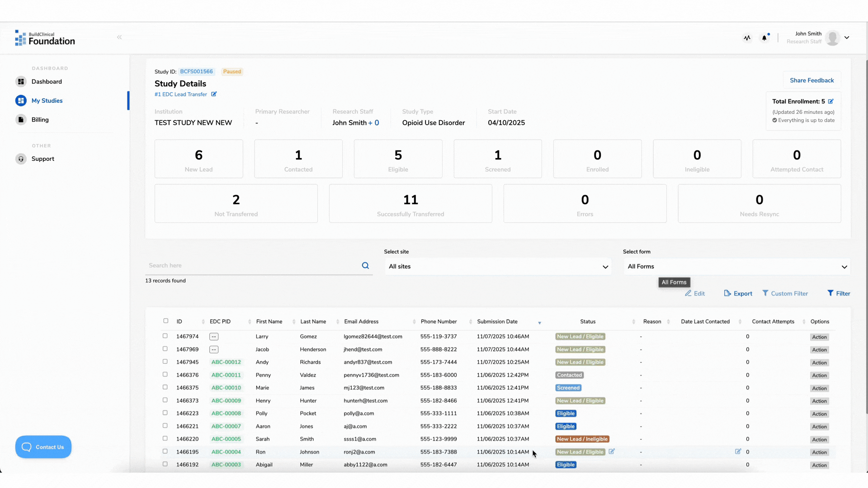Focus the Search here field

[253, 266]
